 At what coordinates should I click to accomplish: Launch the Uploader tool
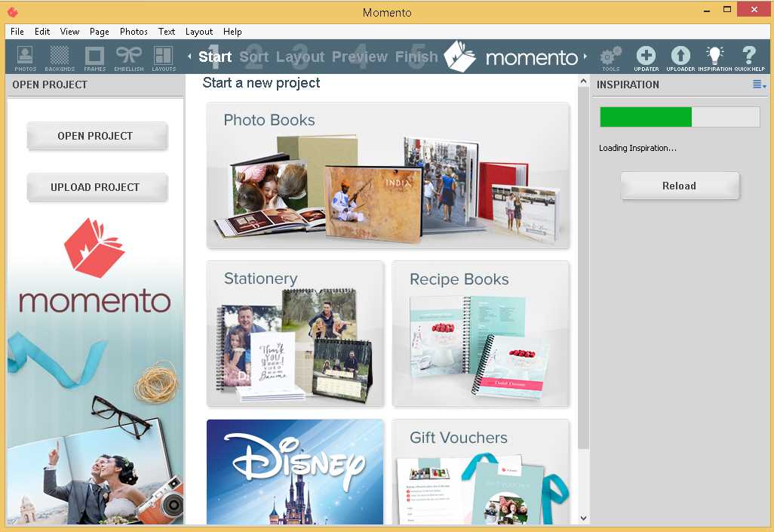pyautogui.click(x=680, y=58)
